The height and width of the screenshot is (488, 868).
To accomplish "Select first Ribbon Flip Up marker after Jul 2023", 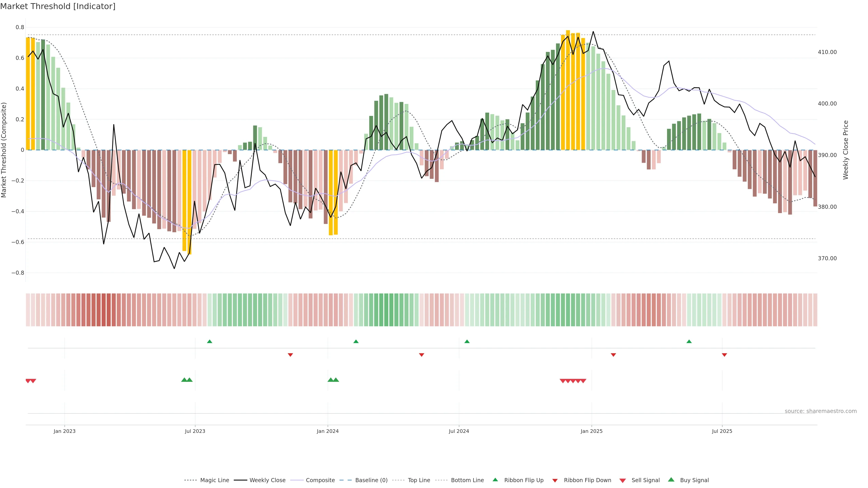I will point(210,342).
